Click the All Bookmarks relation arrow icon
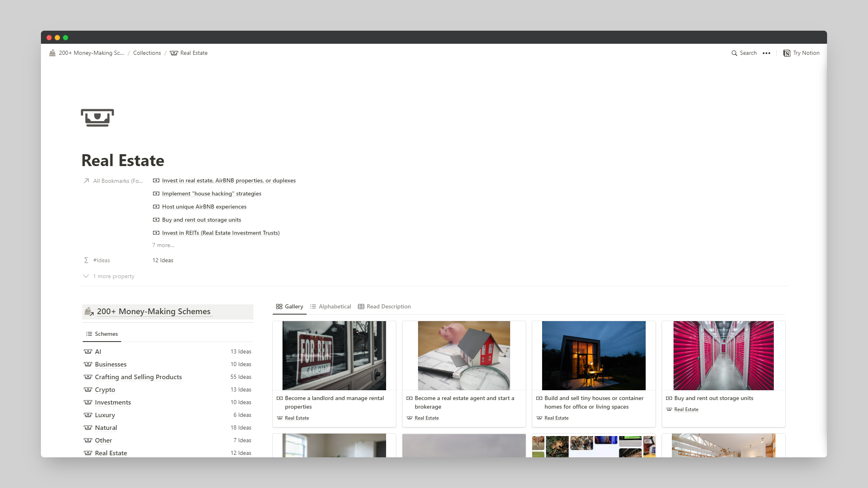Screen dimensions: 868x488 (86, 181)
